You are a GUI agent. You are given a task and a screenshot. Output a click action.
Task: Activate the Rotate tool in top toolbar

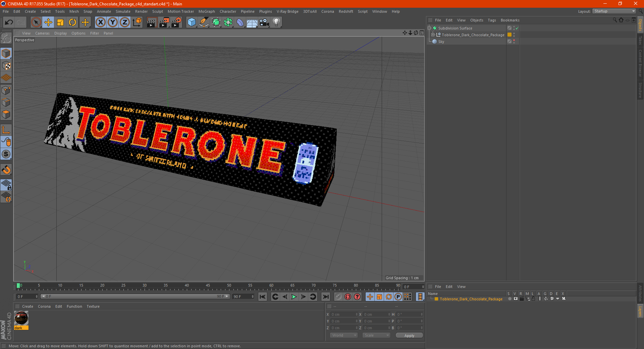pos(72,22)
